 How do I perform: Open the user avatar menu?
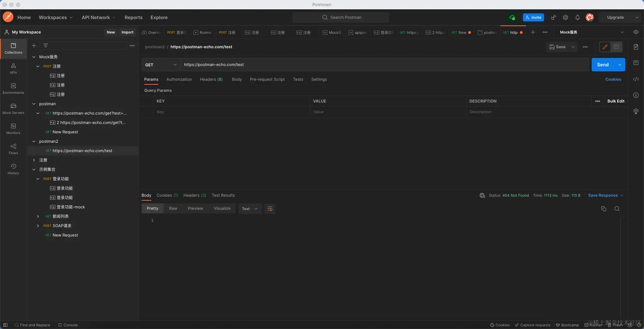[590, 17]
